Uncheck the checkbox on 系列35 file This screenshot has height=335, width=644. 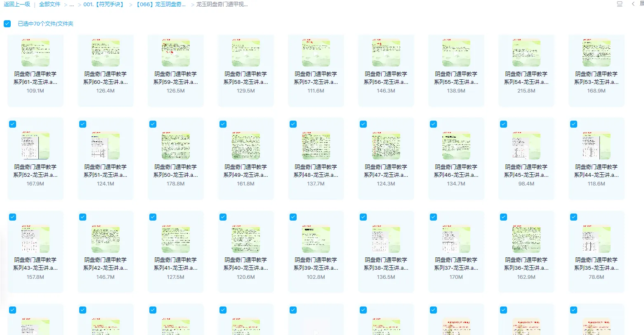(573, 217)
